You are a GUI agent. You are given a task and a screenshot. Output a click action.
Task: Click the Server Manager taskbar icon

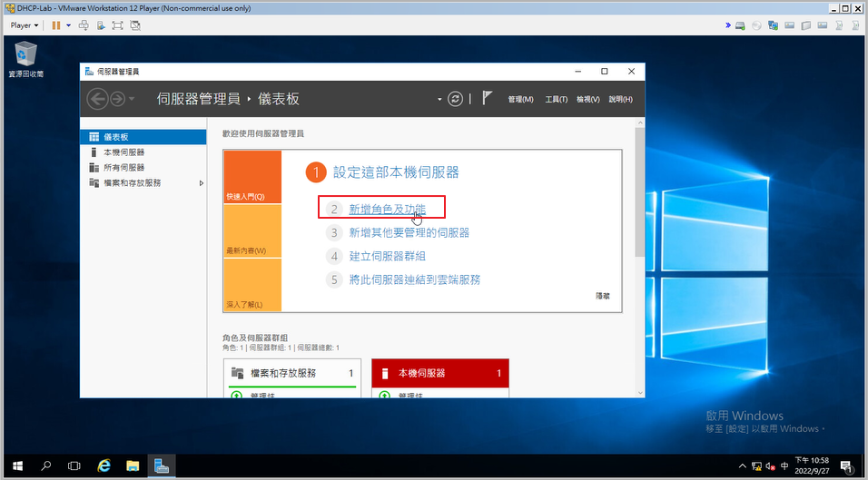coord(161,465)
